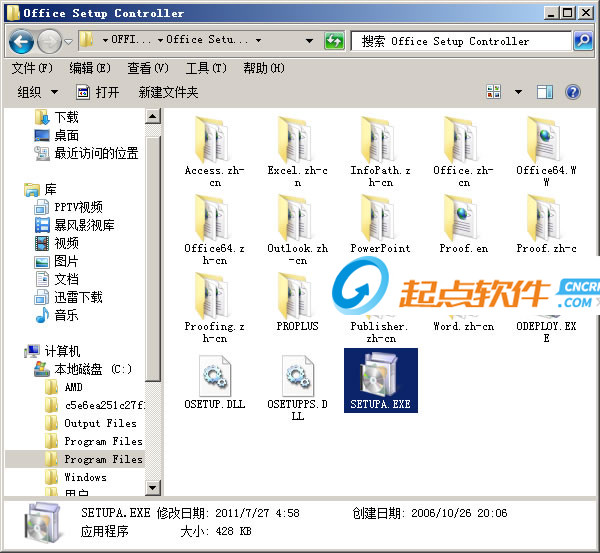
Task: Open the Access.zh-cn folder
Action: click(214, 152)
